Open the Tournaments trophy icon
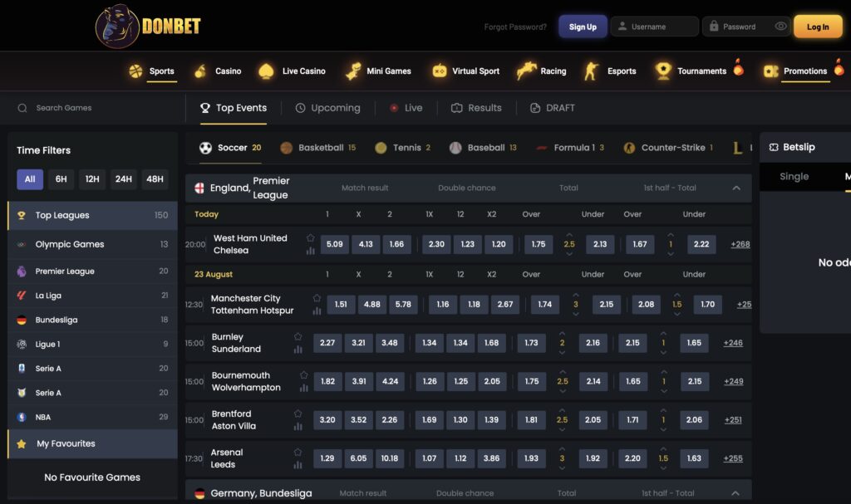Screen dimensions: 851x504 pos(662,71)
